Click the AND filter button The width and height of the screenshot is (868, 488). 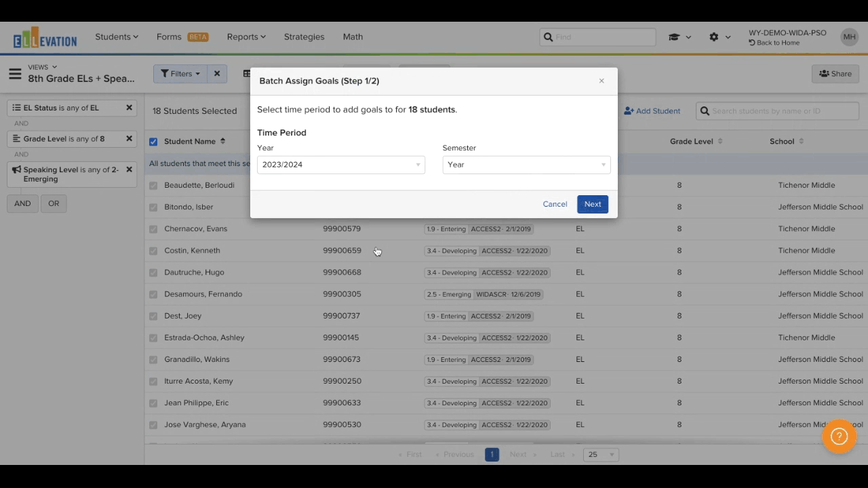(x=22, y=203)
